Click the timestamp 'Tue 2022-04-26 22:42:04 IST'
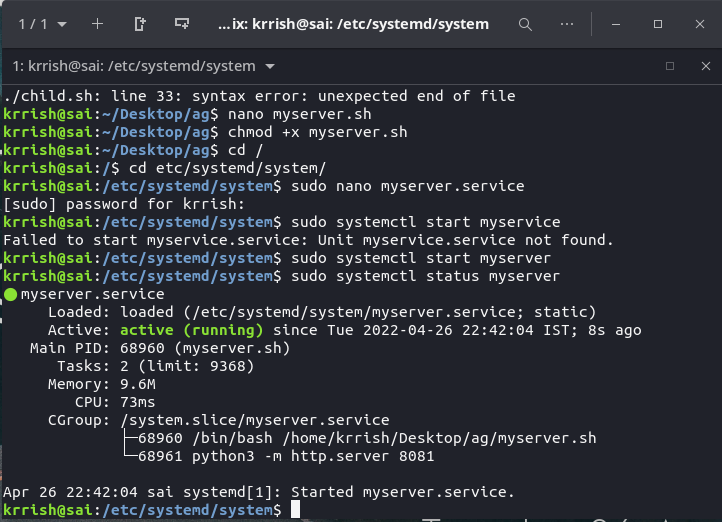Viewport: 722px width, 522px height. 448,330
